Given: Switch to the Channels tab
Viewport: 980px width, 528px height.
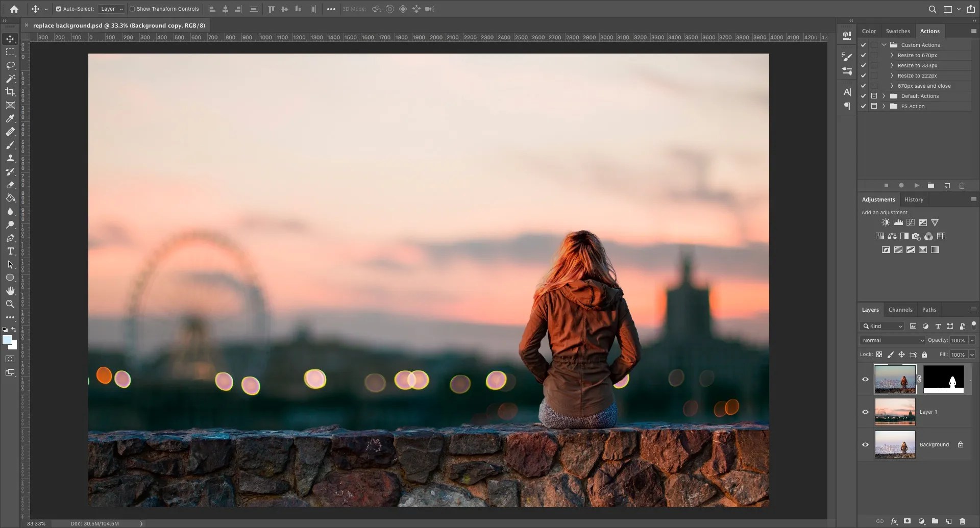Looking at the screenshot, I should [900, 310].
